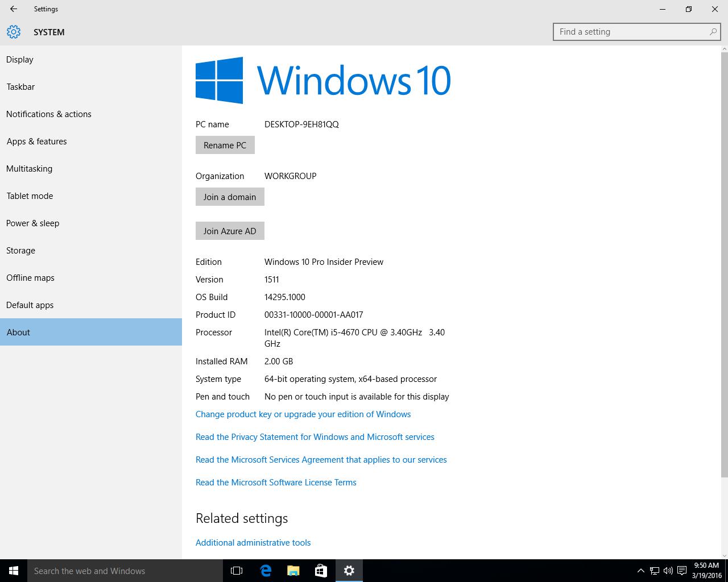728x582 pixels.
Task: Click the scrollbar up arrow
Action: [x=725, y=49]
